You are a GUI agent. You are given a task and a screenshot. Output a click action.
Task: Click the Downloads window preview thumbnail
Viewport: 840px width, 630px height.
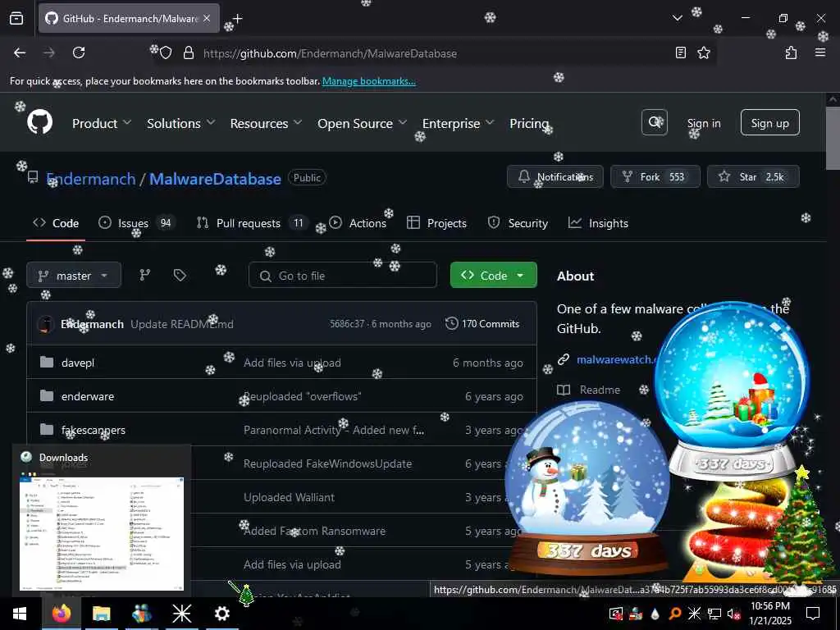coord(102,533)
